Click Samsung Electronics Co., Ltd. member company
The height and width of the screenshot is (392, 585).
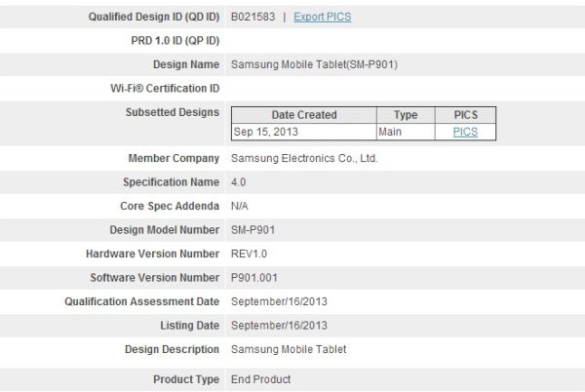click(302, 158)
